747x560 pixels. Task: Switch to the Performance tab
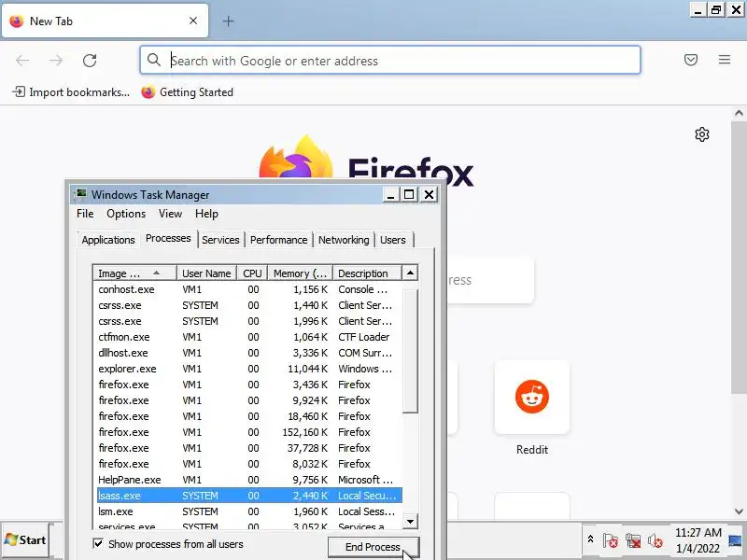click(278, 240)
